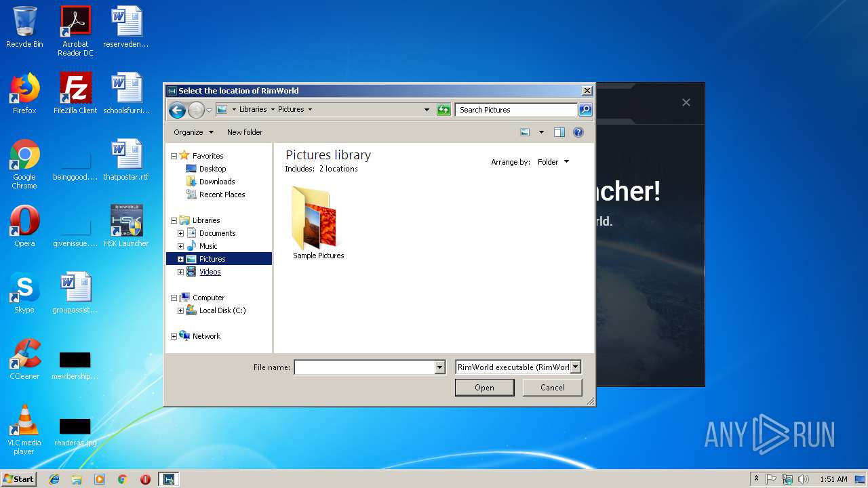
Task: Select Desktop under Favorites
Action: 206,169
